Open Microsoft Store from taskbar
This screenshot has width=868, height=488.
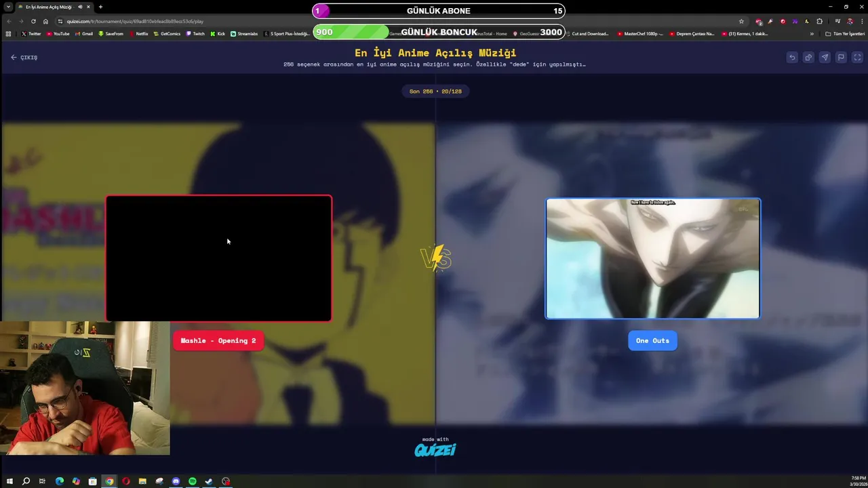tap(92, 481)
